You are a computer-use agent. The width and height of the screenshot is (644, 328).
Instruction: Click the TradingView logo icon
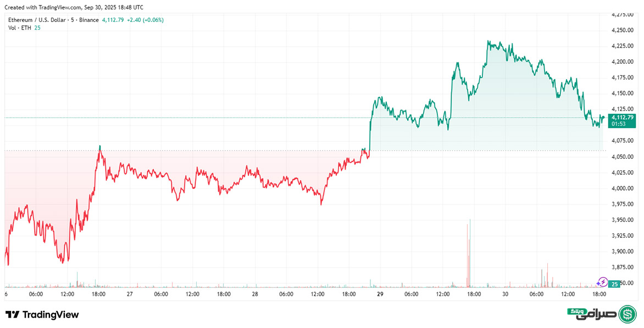[13, 314]
